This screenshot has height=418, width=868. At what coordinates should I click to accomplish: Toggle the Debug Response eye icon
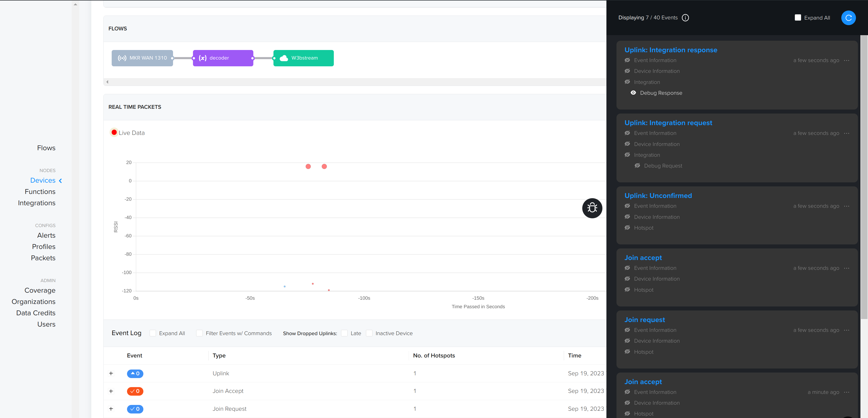tap(633, 93)
